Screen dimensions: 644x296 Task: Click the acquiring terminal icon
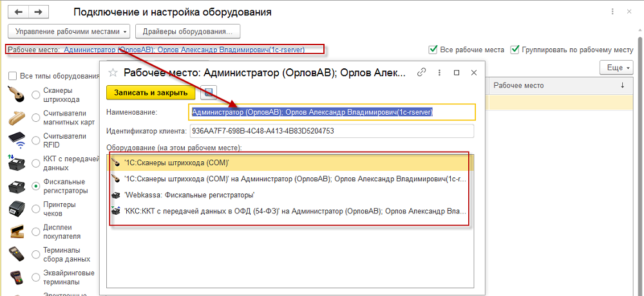coord(17,277)
